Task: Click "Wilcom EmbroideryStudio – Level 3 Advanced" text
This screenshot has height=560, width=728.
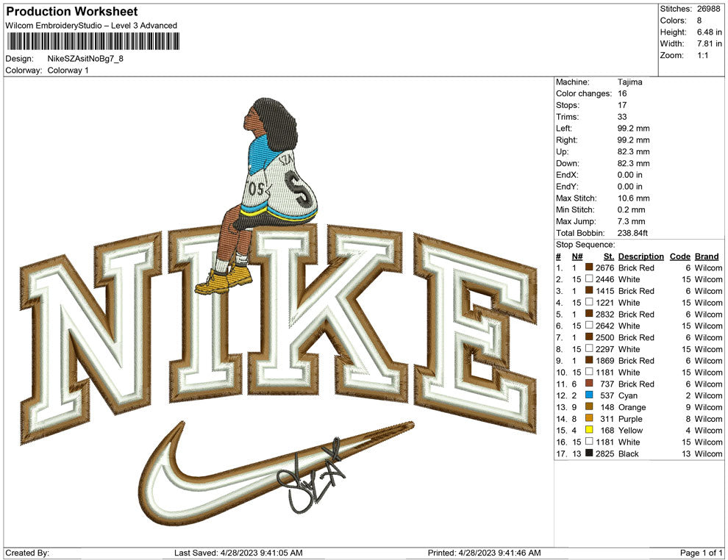Action: (x=91, y=26)
